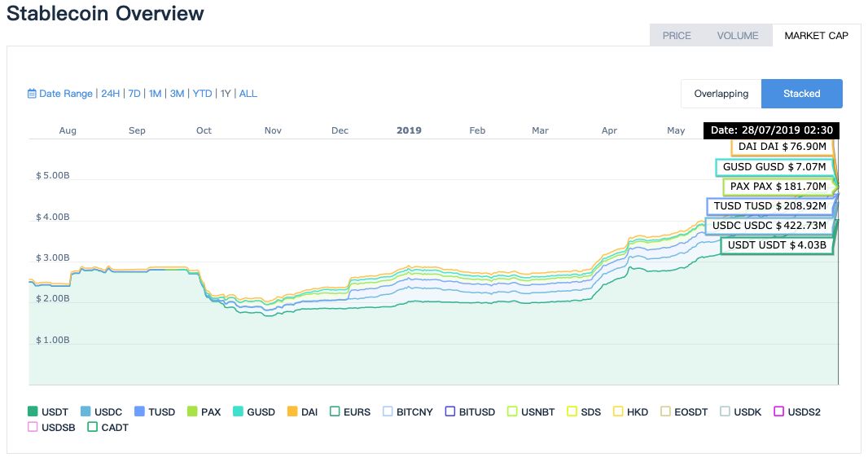Open the Date Range picker link
The image size is (868, 462).
(66, 94)
